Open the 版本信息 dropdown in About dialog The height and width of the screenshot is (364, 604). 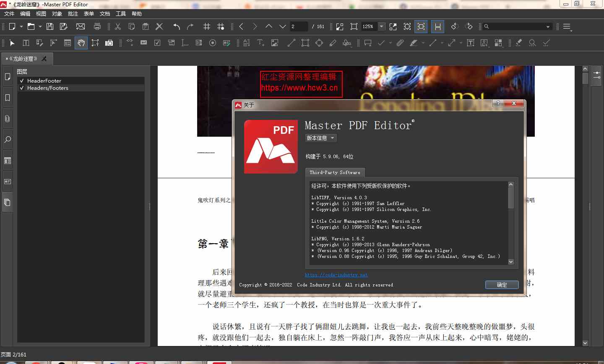[x=320, y=138]
